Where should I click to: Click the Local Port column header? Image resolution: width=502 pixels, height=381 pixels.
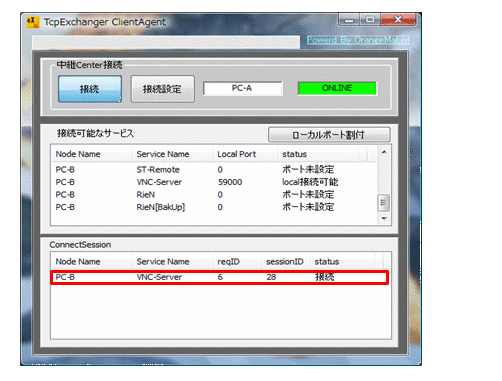click(245, 154)
